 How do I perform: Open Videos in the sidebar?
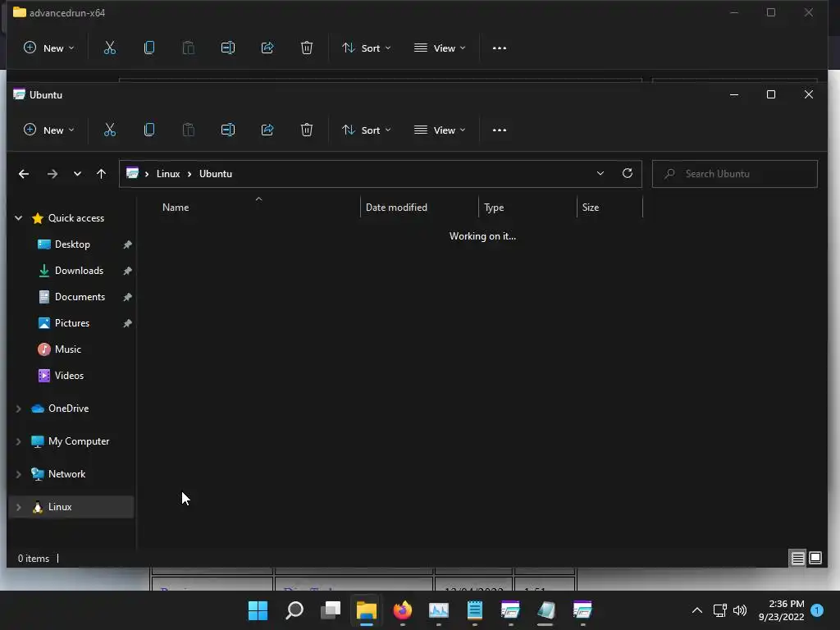point(69,376)
